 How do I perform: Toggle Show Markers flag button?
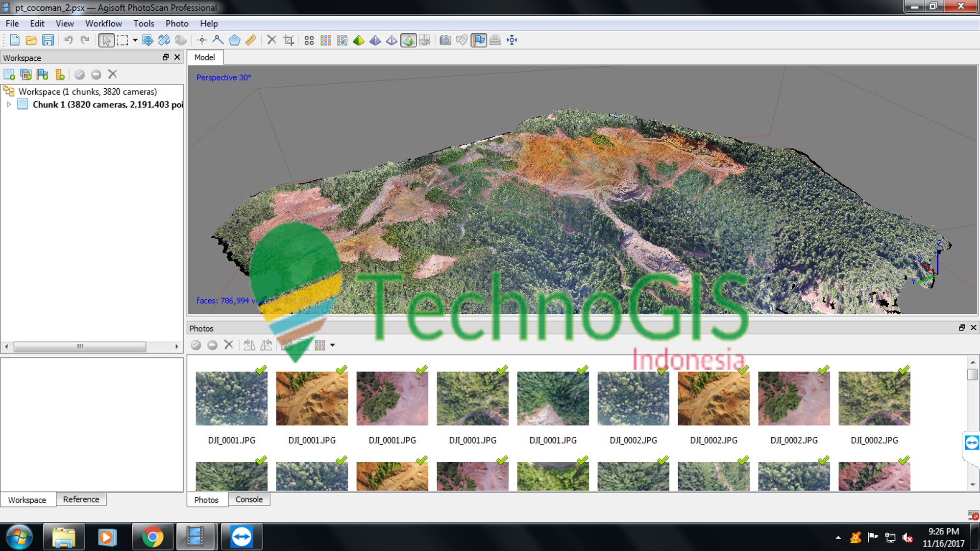[479, 40]
